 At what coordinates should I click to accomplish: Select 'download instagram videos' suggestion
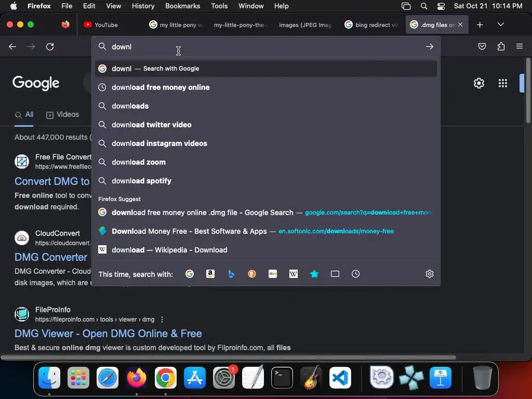coord(265,143)
